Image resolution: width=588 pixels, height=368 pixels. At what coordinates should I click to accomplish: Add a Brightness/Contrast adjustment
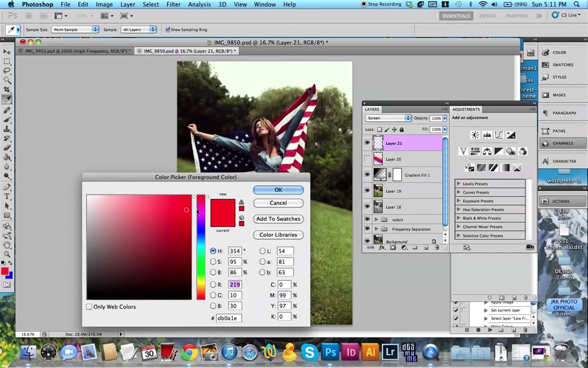click(475, 135)
